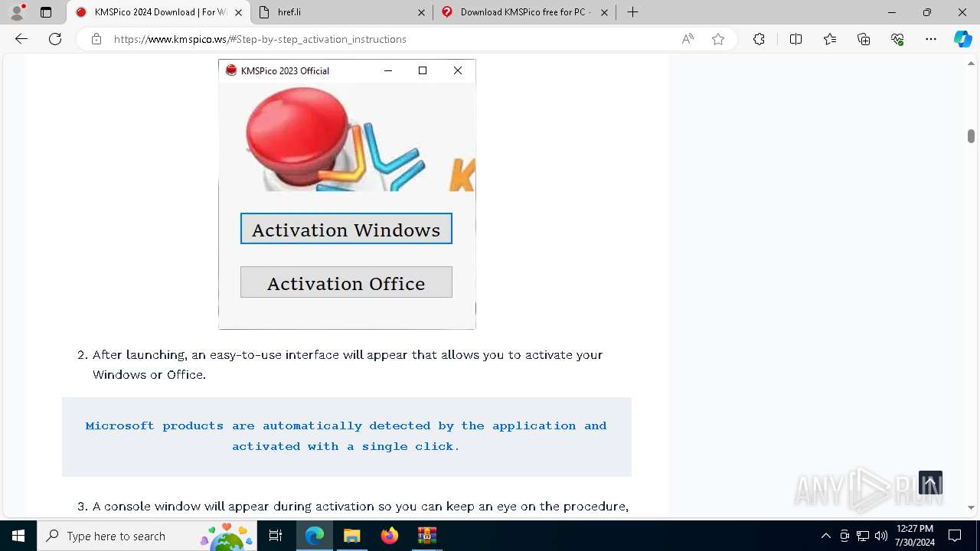Open Browser essentials heart icon
Screen dimensions: 980x551
pyautogui.click(x=897, y=39)
